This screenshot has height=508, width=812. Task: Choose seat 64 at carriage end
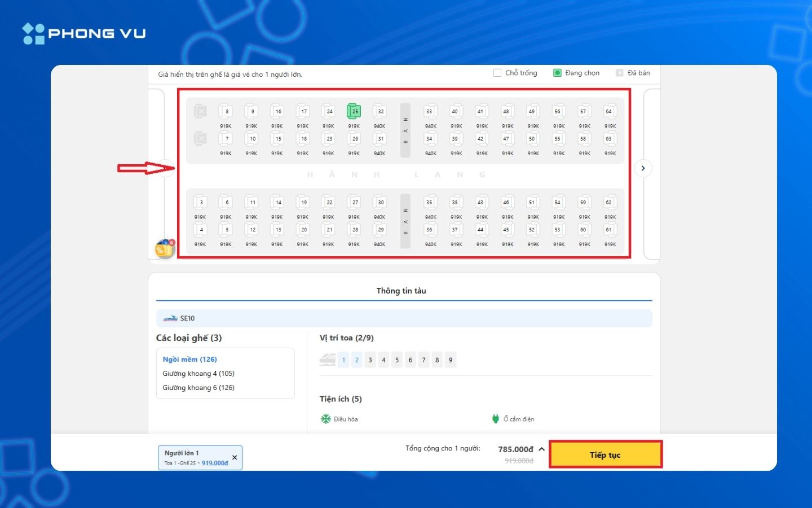pyautogui.click(x=610, y=112)
